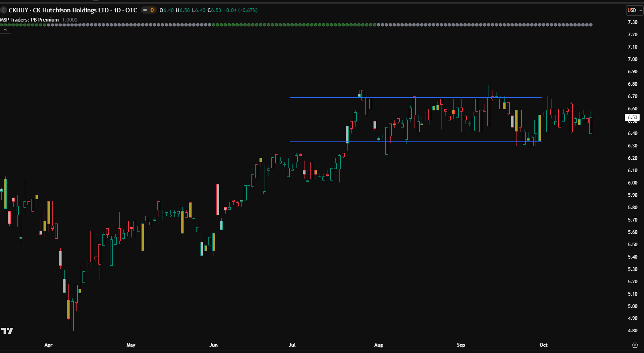Image resolution: width=644 pixels, height=353 pixels.
Task: Click the indicator value 1.0000
Action: coord(70,20)
